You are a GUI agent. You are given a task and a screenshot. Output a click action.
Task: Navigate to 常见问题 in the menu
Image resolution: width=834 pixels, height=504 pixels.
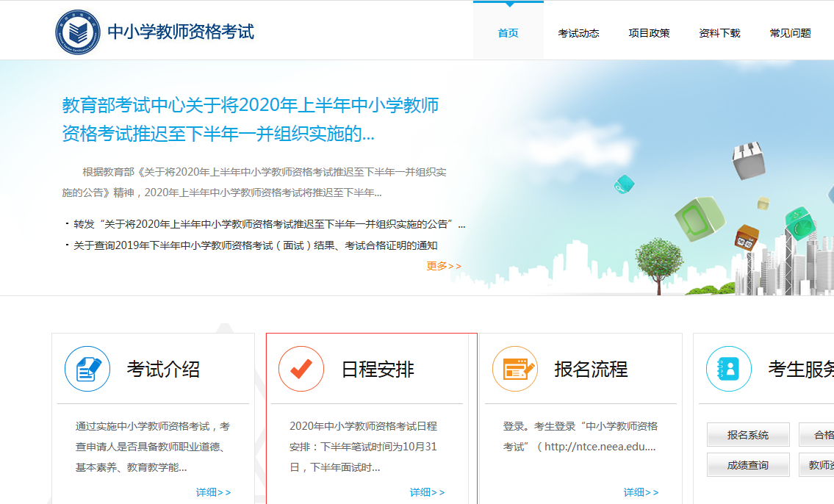pyautogui.click(x=791, y=33)
